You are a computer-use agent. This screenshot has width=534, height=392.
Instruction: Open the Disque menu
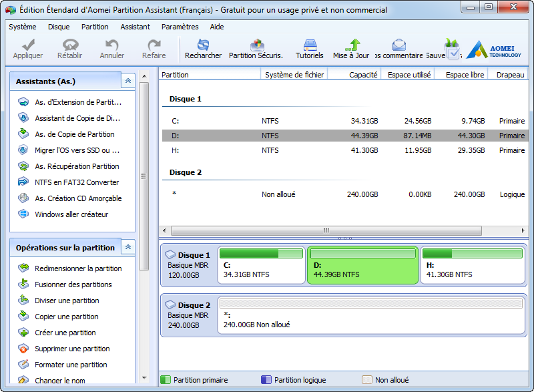click(x=59, y=27)
